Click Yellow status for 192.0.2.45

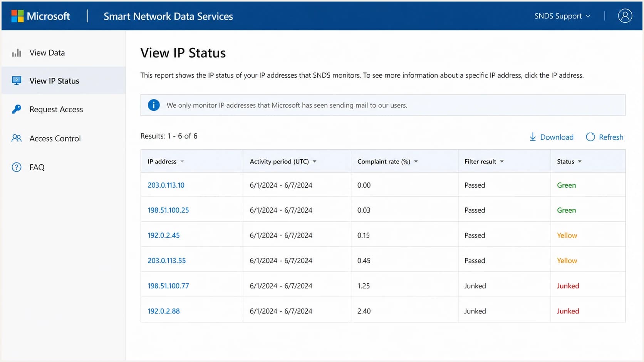(567, 235)
